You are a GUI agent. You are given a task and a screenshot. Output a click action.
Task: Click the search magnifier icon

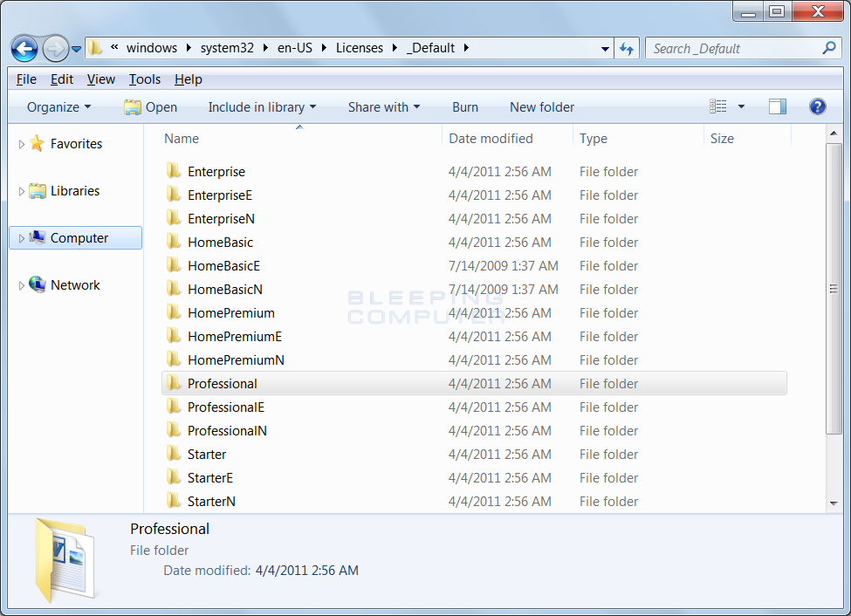tap(829, 48)
